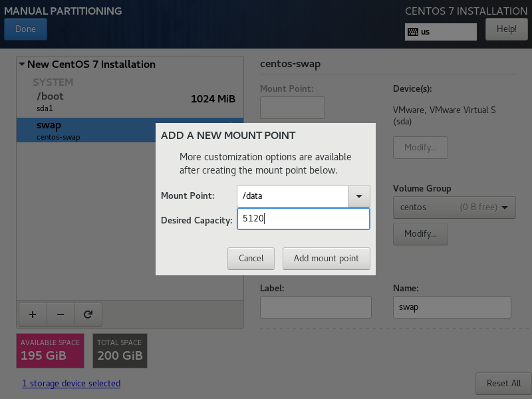532x399 pixels.
Task: Click the Mount Point /data text field
Action: (x=293, y=196)
